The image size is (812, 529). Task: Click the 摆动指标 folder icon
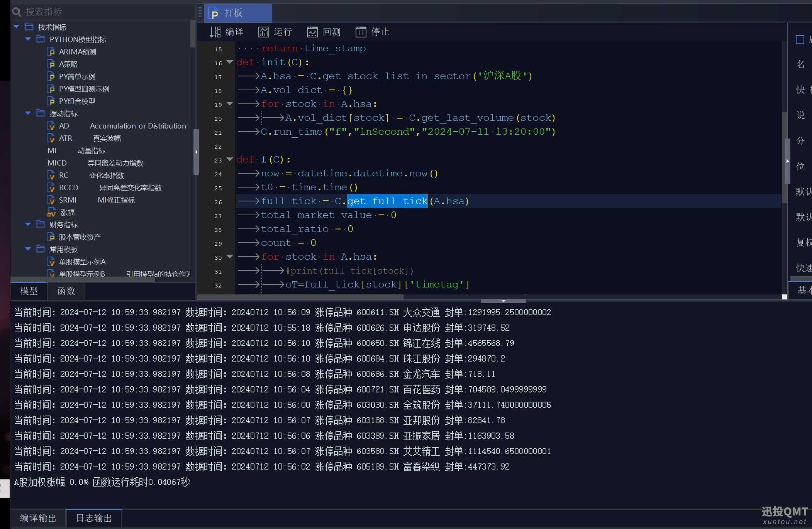pyautogui.click(x=41, y=113)
